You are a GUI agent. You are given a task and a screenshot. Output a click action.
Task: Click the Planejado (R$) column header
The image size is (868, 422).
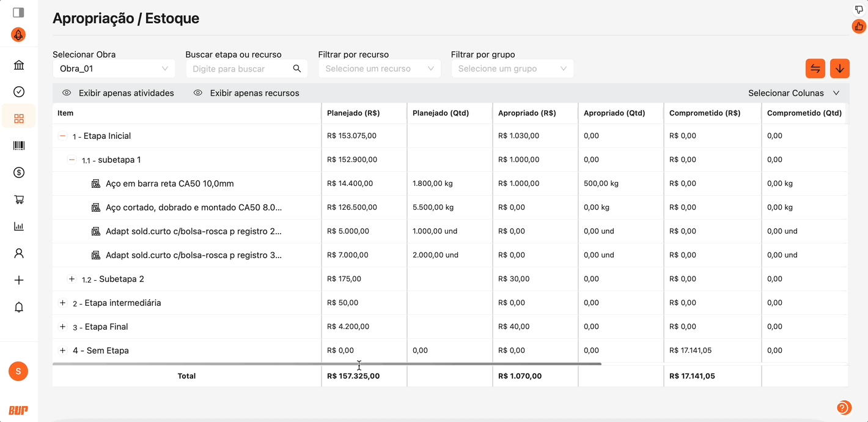point(353,113)
